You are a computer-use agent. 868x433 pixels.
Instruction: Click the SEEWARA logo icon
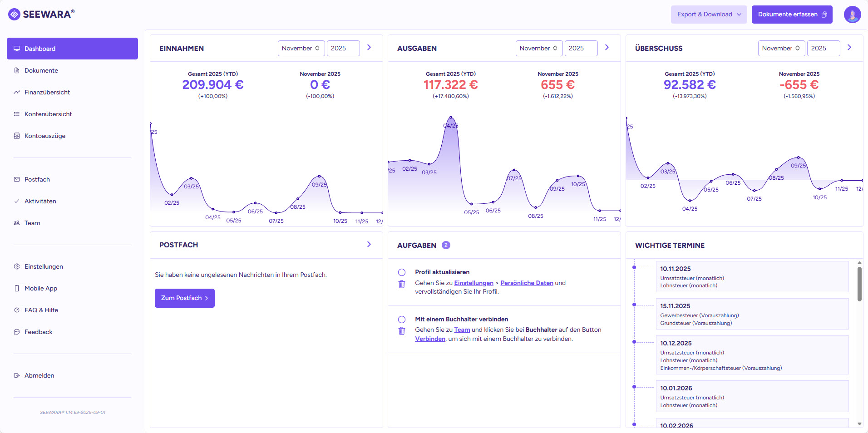click(15, 15)
